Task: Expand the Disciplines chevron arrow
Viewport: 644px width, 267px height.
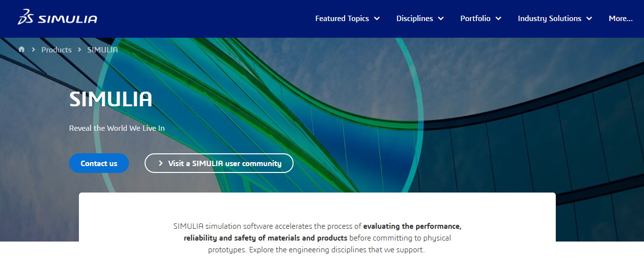Action: [x=441, y=19]
